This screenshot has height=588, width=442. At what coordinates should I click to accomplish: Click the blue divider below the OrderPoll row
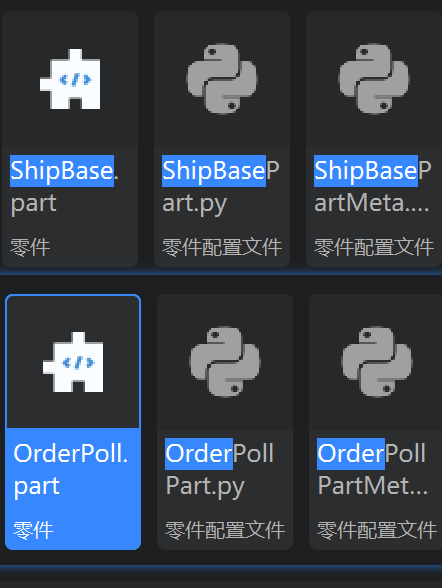pyautogui.click(x=221, y=568)
